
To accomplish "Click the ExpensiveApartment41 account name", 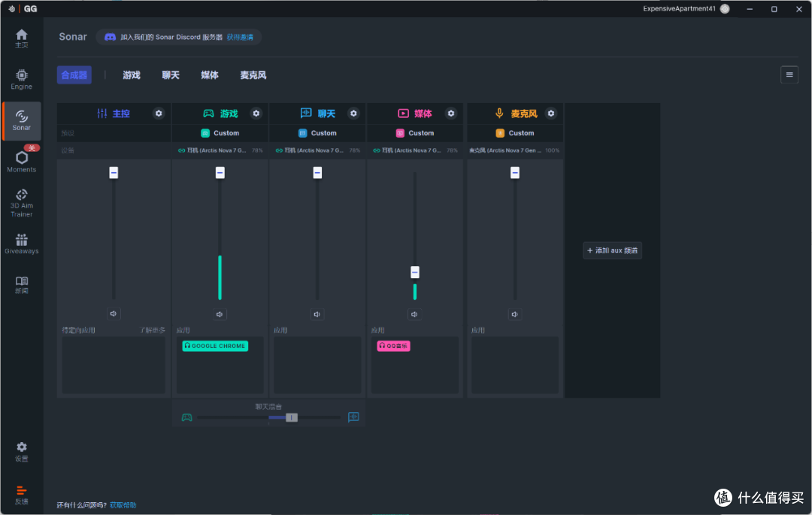I will (679, 9).
